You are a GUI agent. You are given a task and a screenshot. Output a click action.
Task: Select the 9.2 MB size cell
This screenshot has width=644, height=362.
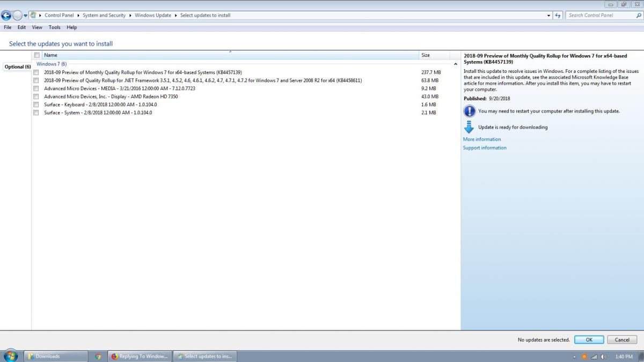click(x=429, y=88)
